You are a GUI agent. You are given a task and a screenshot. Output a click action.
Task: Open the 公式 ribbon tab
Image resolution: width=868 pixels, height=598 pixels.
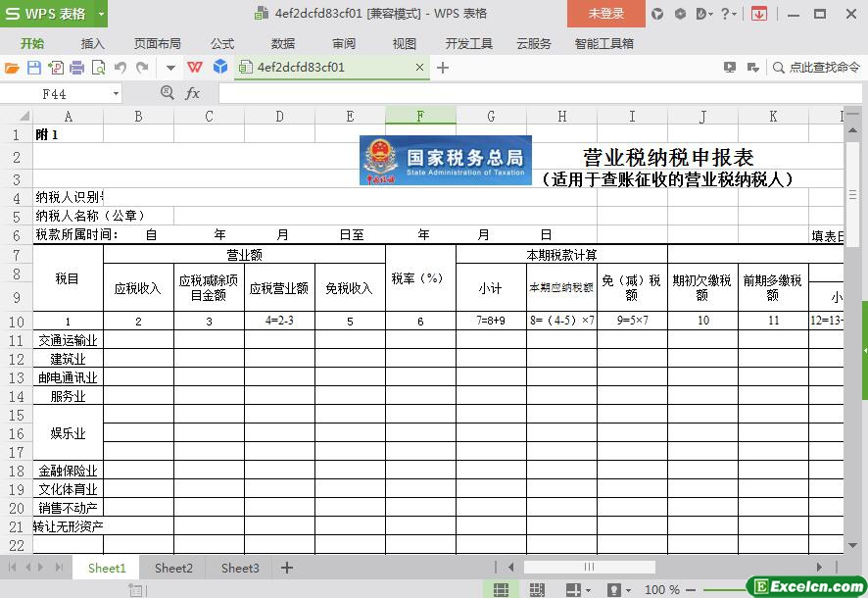(222, 43)
